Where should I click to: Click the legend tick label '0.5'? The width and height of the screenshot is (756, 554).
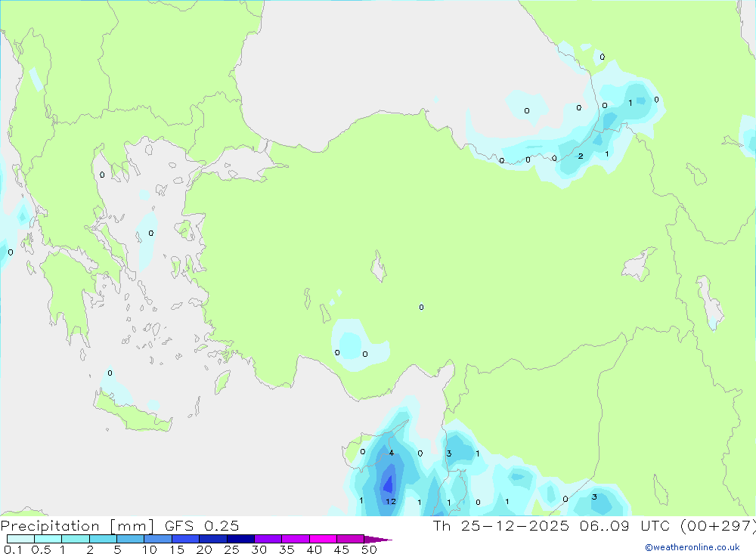tap(41, 549)
